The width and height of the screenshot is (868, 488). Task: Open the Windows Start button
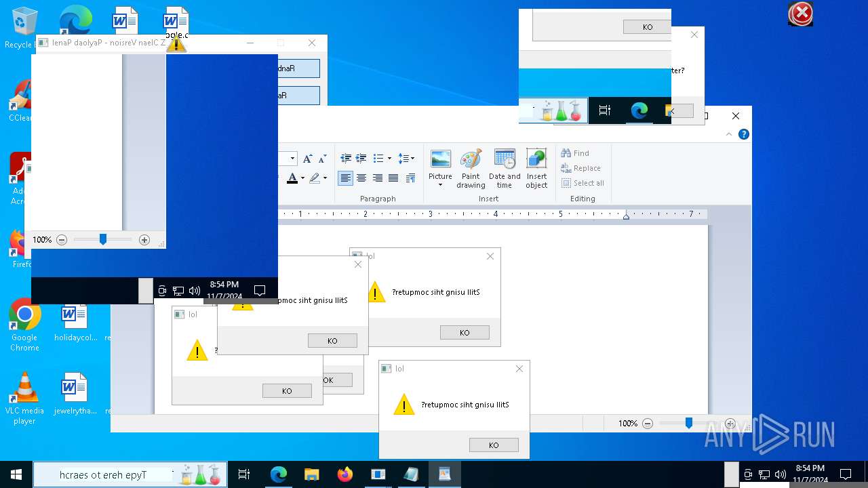point(16,474)
